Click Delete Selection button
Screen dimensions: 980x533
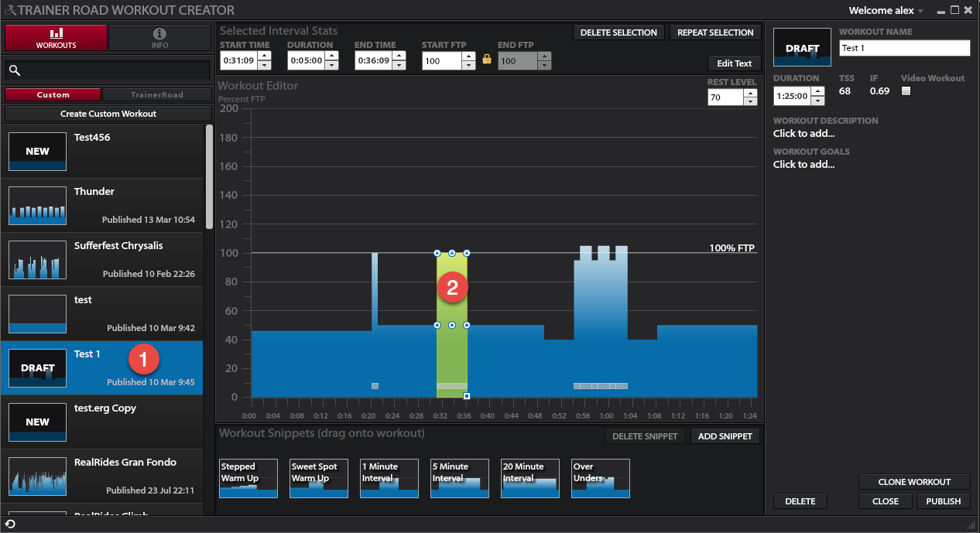point(618,32)
